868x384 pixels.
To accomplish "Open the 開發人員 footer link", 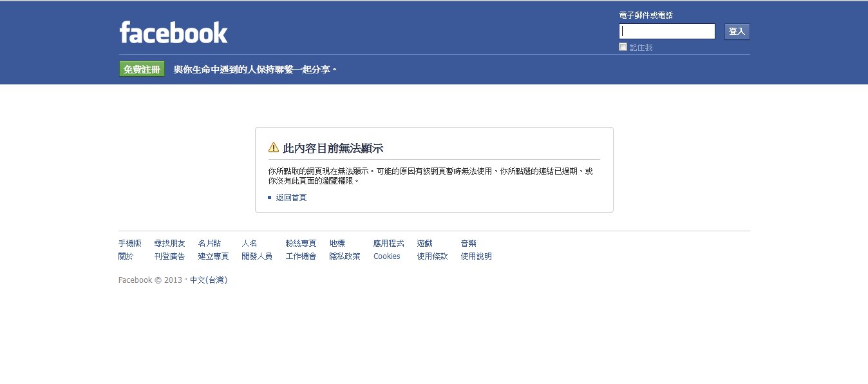I will (257, 256).
